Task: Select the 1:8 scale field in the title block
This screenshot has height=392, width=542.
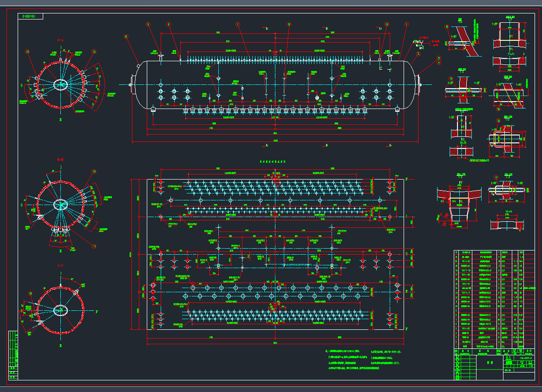Action: [531, 365]
